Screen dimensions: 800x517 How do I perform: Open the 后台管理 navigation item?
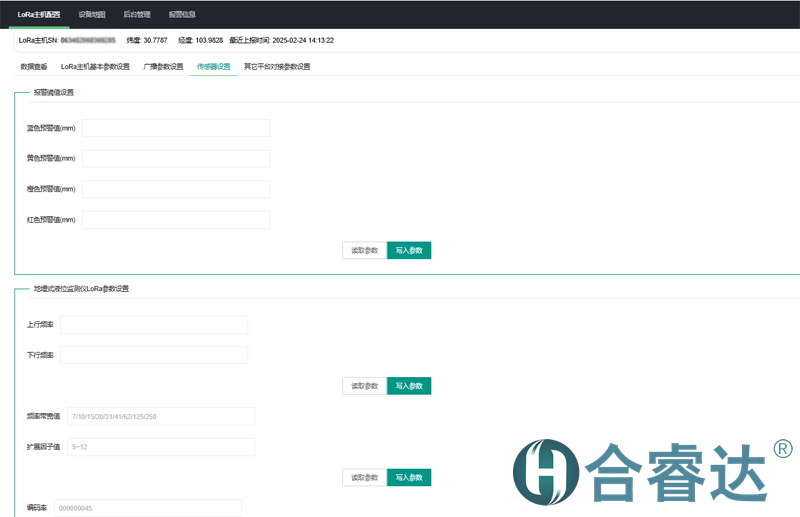coord(136,14)
